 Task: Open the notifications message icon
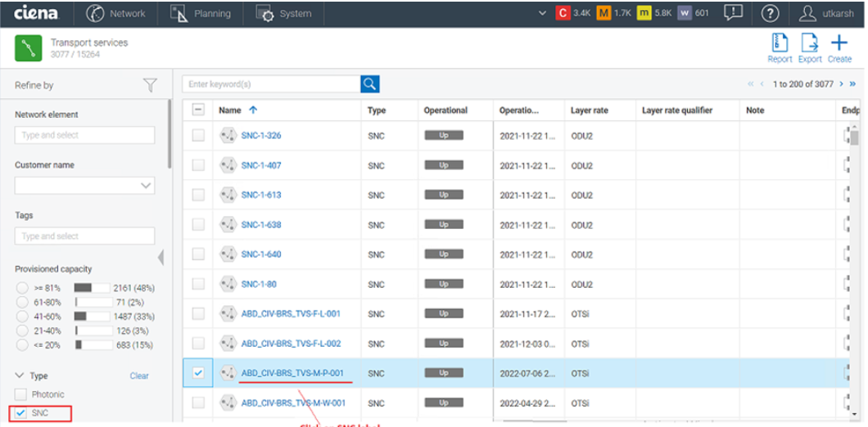[x=734, y=13]
